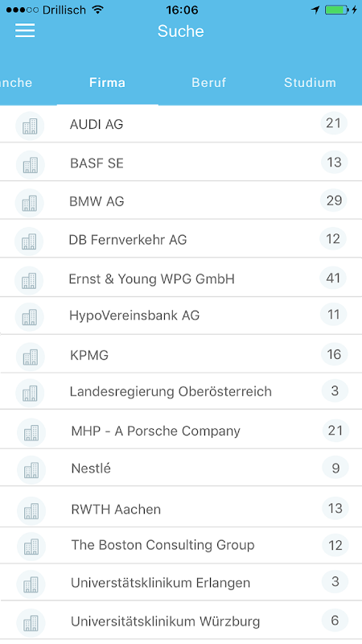
Task: Select HypoVereinsbank AG from the list
Action: 181,316
